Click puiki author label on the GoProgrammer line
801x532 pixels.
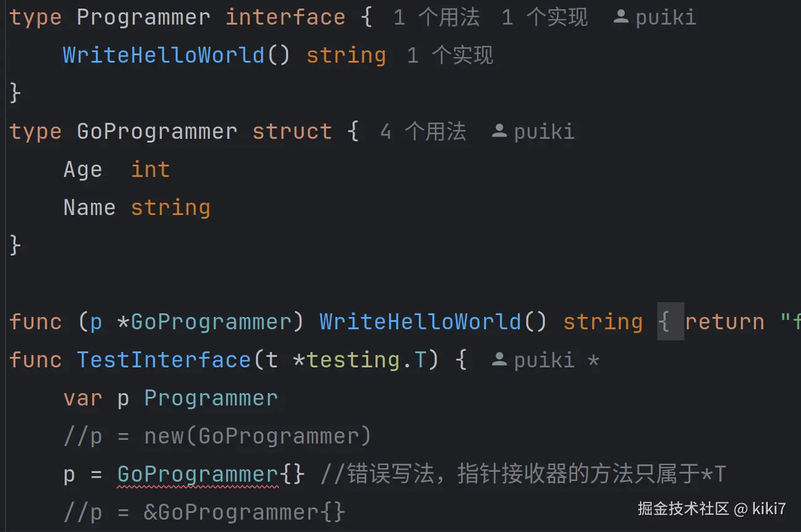pos(544,131)
